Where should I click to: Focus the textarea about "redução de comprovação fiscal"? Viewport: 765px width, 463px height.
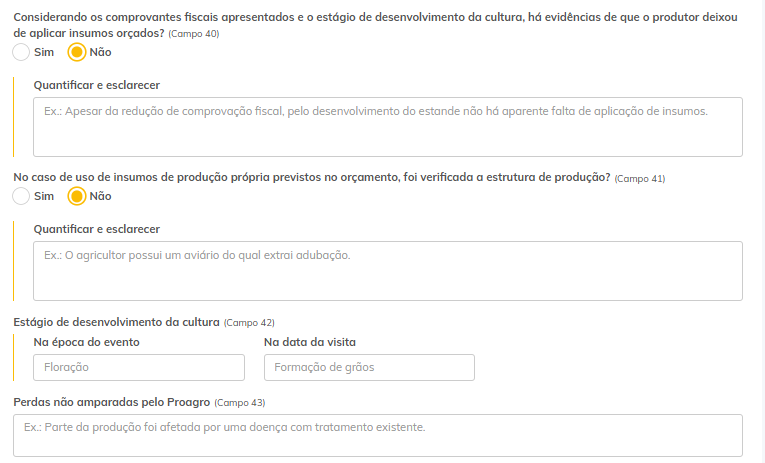click(x=388, y=127)
